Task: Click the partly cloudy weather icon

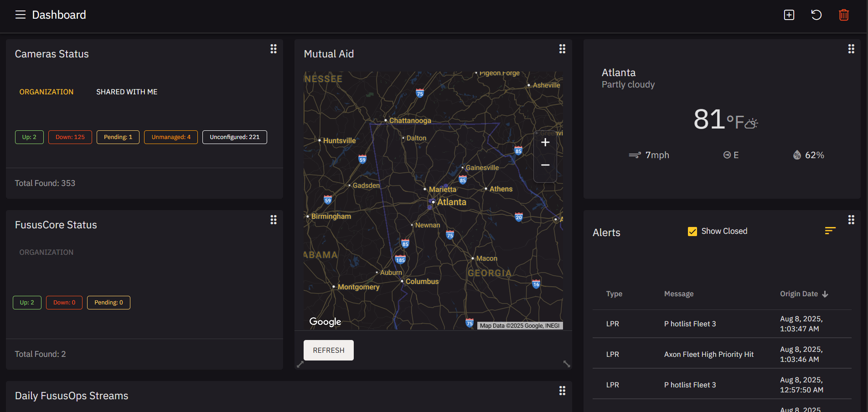Action: click(751, 123)
